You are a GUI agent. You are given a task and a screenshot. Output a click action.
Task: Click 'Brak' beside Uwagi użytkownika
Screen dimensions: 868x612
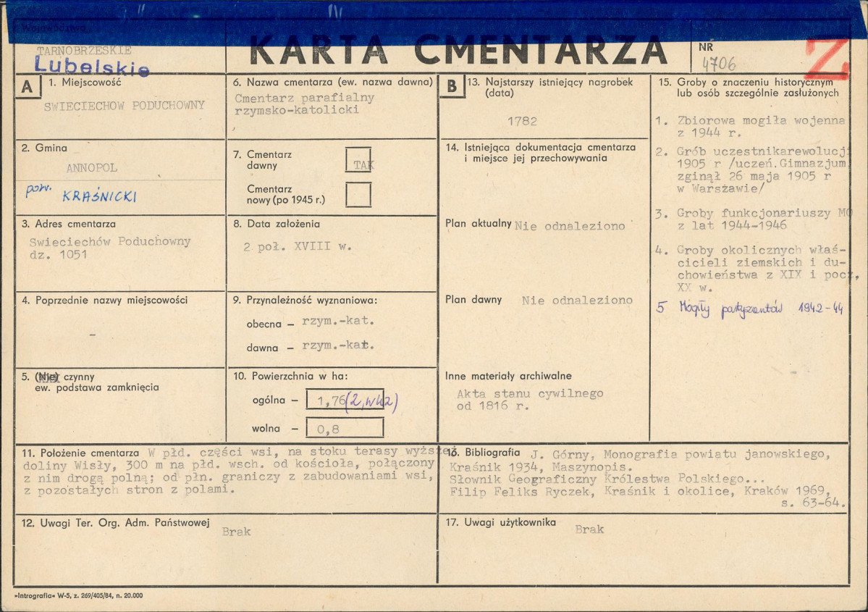click(x=589, y=529)
